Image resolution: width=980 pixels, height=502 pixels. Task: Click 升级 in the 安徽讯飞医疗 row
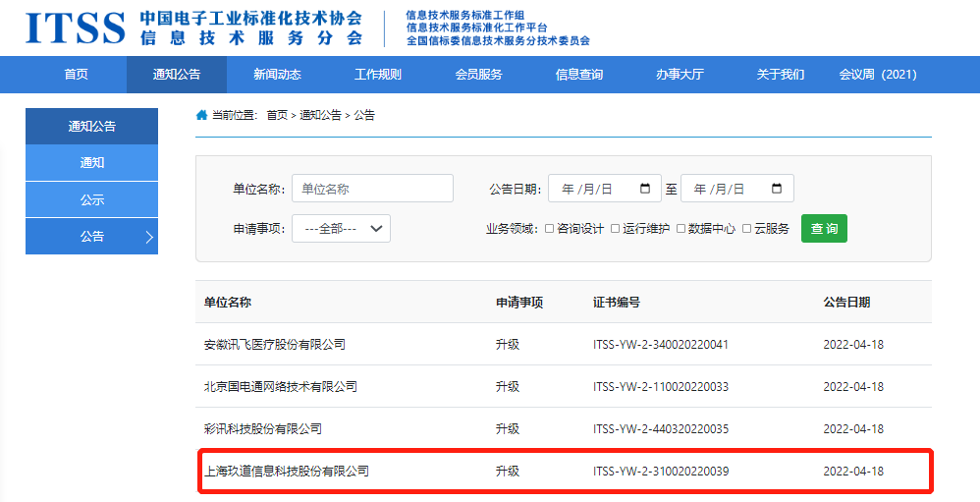pos(508,345)
